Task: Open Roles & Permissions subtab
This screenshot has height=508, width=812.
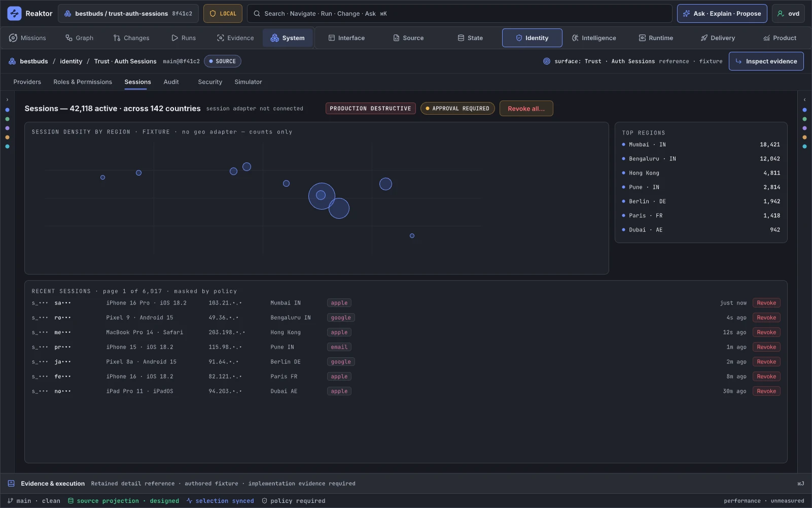Action: click(83, 82)
